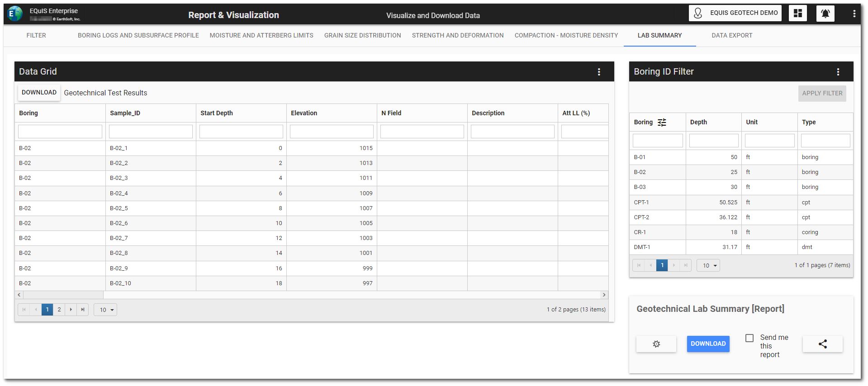Go to last page of Data Grid

[83, 310]
